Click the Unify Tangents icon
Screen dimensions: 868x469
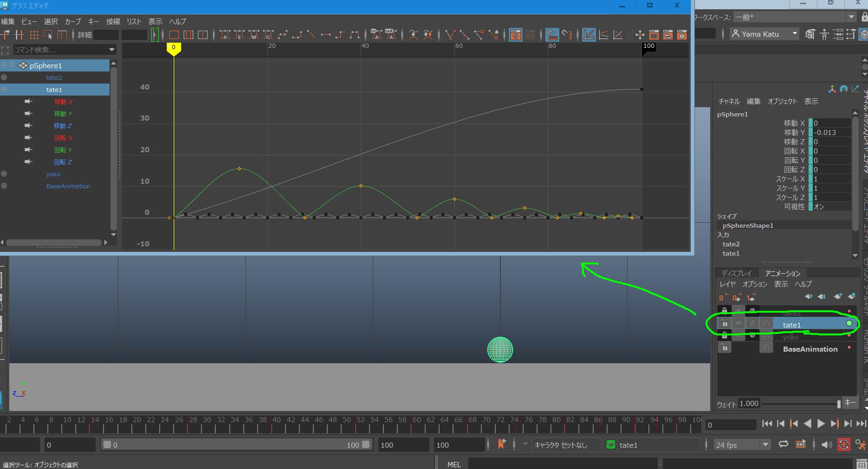[x=465, y=35]
